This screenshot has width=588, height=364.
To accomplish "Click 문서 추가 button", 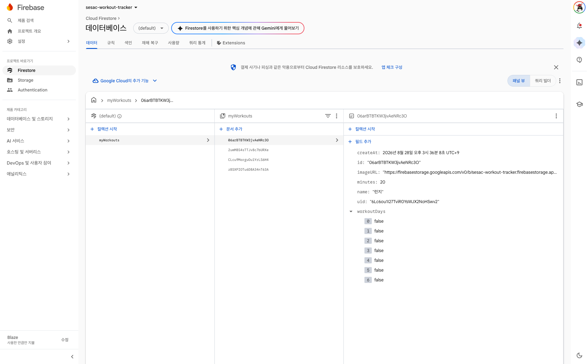I will (x=231, y=129).
